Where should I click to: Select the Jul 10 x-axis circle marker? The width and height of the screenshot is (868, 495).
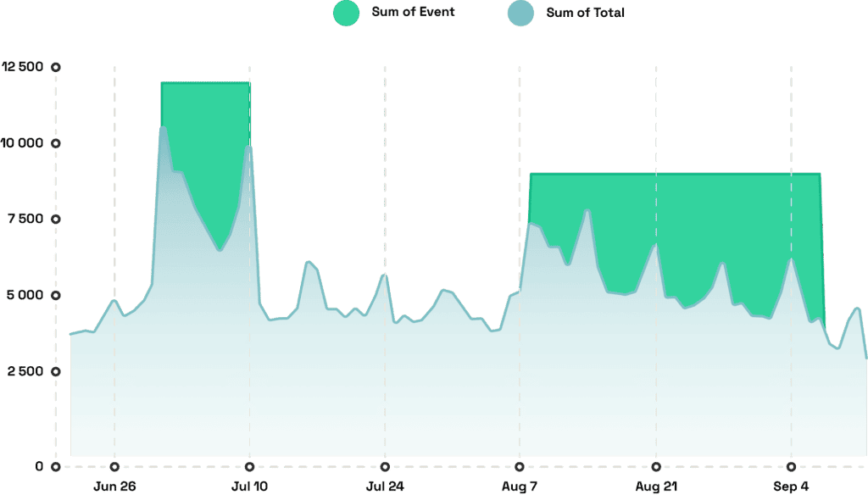[x=249, y=465]
